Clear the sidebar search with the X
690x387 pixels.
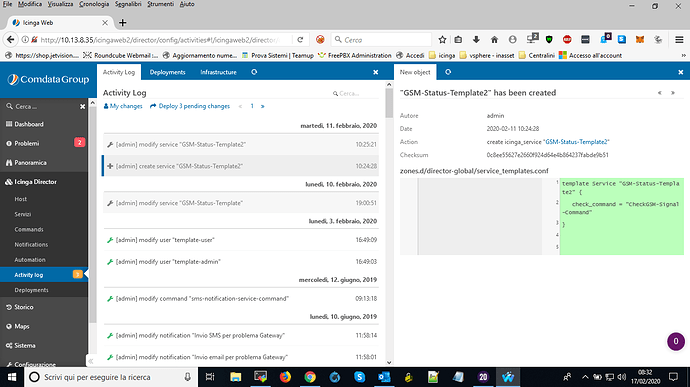pyautogui.click(x=82, y=107)
